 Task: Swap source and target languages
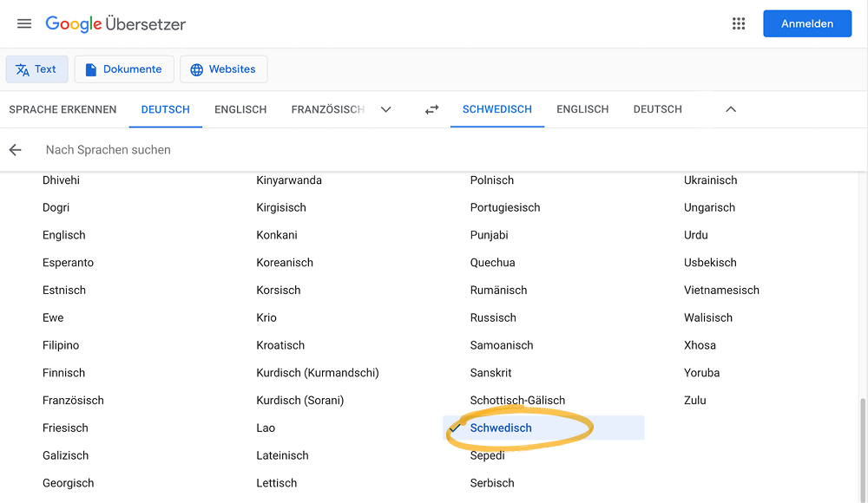tap(431, 109)
